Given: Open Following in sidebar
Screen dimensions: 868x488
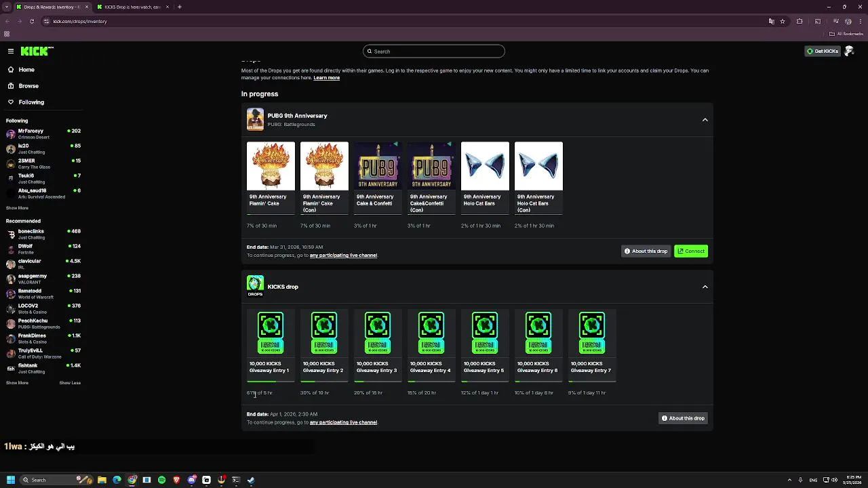Looking at the screenshot, I should pos(31,102).
